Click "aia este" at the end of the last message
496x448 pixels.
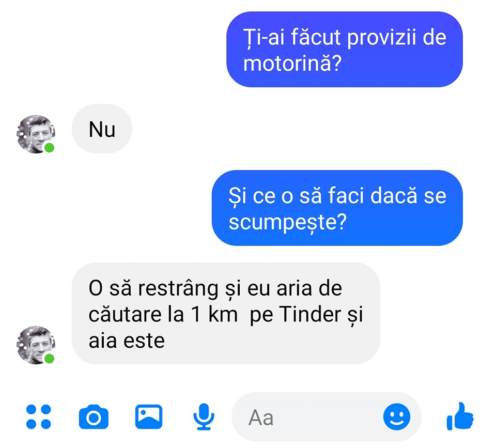(127, 341)
